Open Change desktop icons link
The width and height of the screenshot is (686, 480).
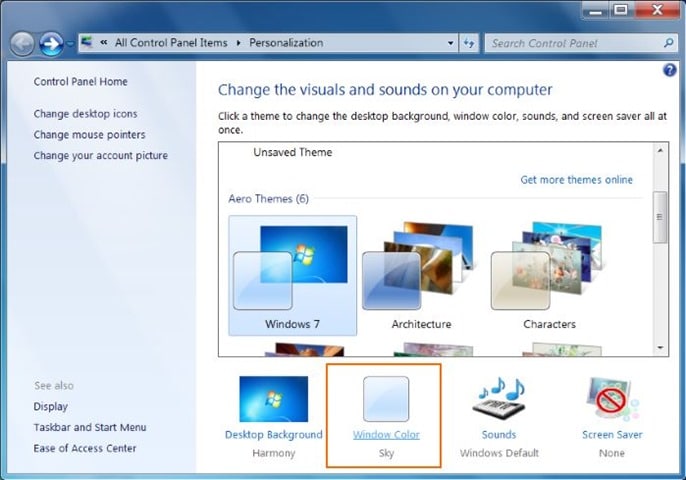tap(86, 114)
